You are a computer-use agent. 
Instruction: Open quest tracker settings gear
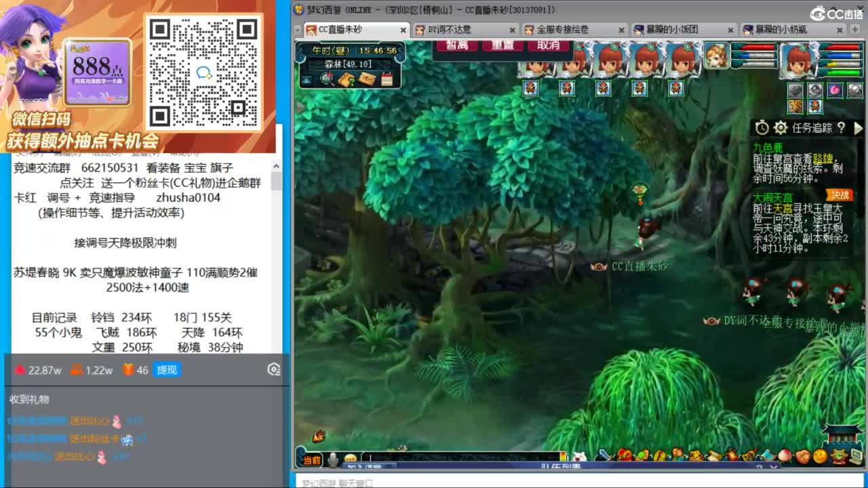click(781, 127)
